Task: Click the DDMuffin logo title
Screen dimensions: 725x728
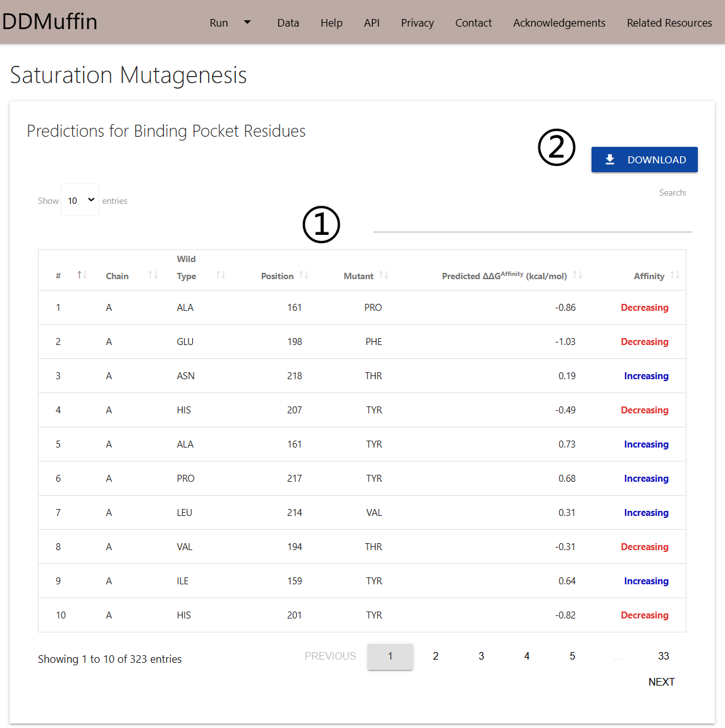Action: pyautogui.click(x=50, y=22)
